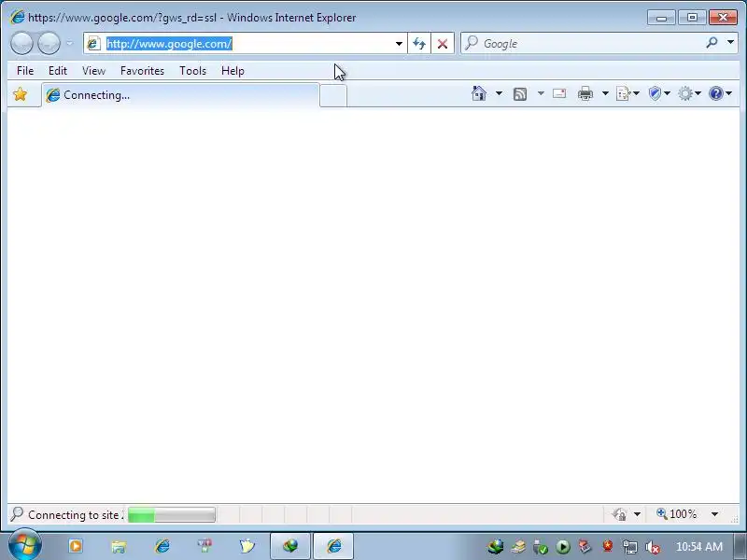Stop loading with the red X button
This screenshot has width=747, height=560.
443,43
